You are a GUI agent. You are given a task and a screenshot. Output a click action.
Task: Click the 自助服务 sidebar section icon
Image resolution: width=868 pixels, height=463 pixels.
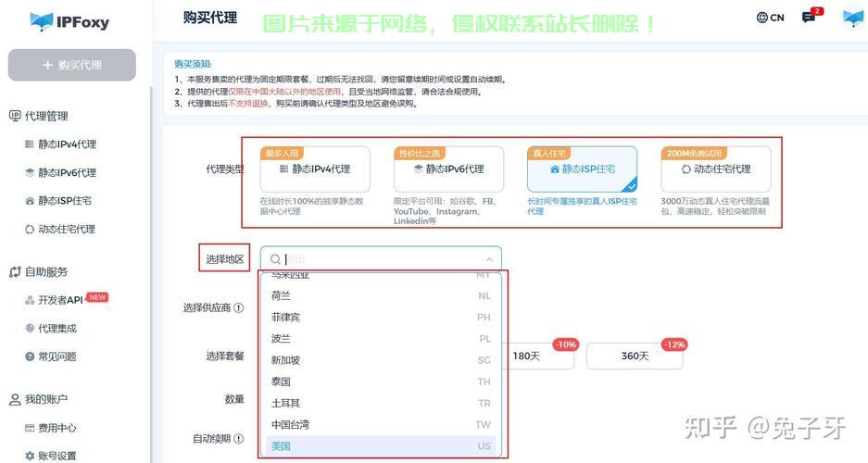tap(15, 272)
